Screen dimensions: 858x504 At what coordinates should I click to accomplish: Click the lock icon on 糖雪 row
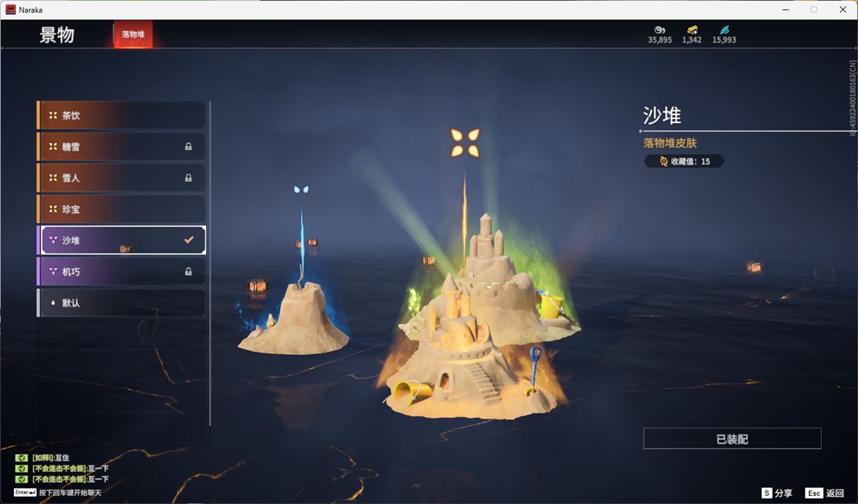coord(188,147)
